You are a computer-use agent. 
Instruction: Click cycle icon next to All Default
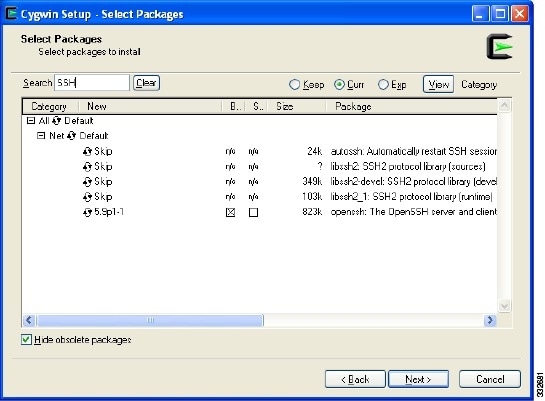[x=57, y=121]
